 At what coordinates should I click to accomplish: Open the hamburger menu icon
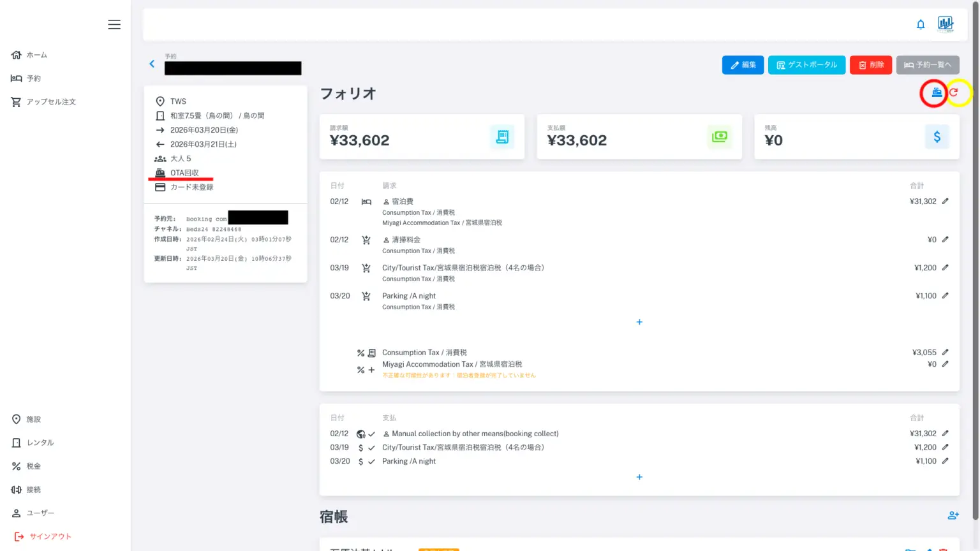(114, 25)
